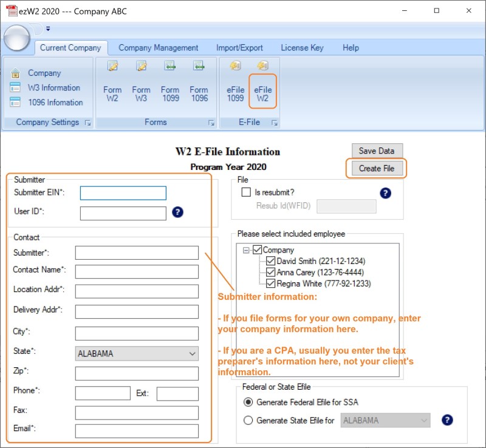Screen dimensions: 486x448
Task: Click the help icon beside User ID
Action: pos(177,213)
